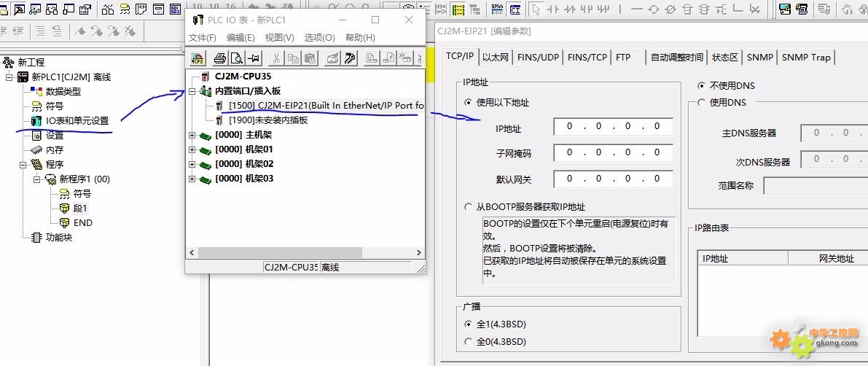The height and width of the screenshot is (366, 868).
Task: Click the CI toolbar icon
Action: (515, 9)
